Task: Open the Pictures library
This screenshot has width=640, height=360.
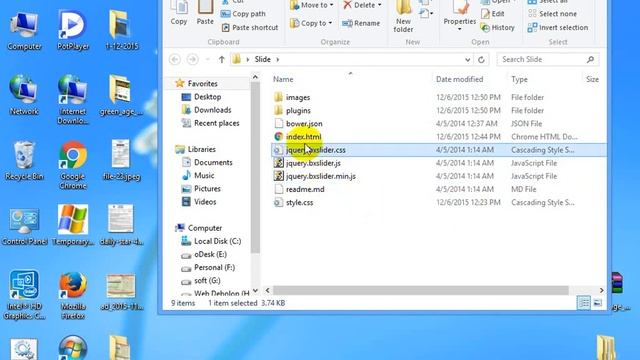Action: (x=207, y=189)
